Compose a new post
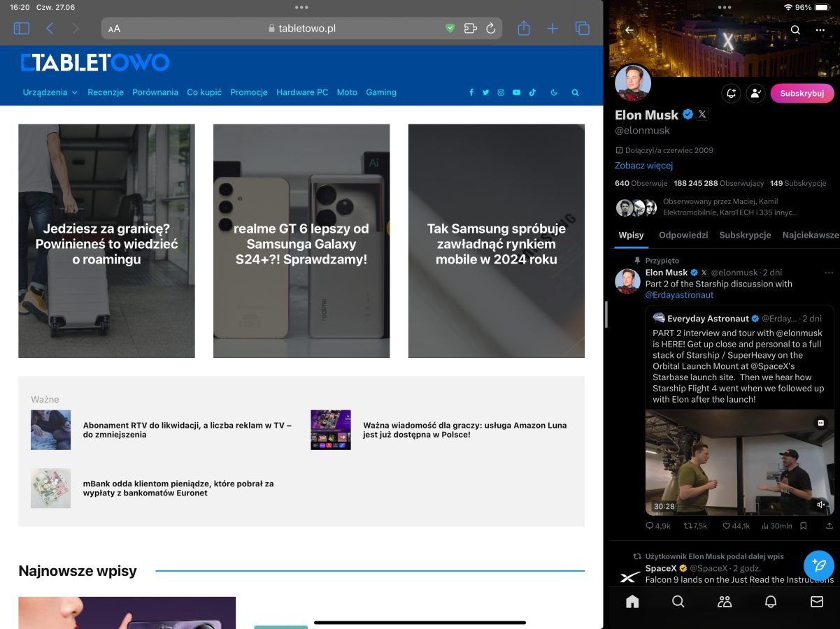Viewport: 840px width, 629px height. 819,565
